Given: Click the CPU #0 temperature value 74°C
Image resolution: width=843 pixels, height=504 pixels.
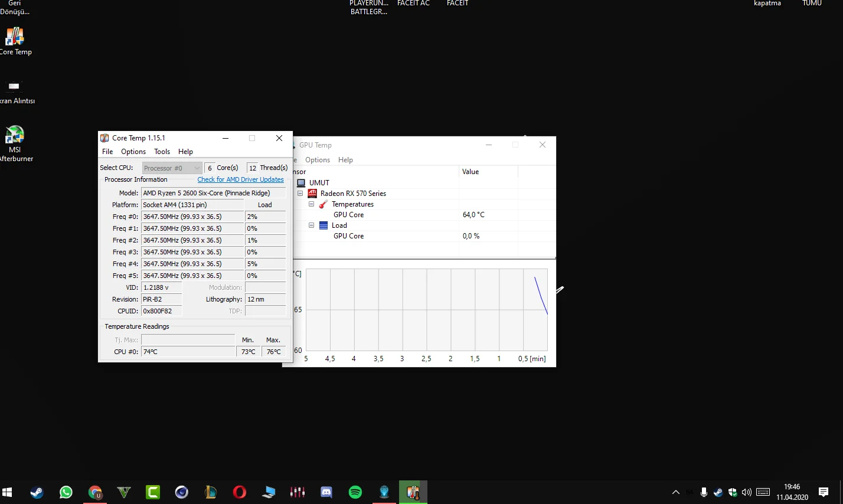Looking at the screenshot, I should [188, 352].
